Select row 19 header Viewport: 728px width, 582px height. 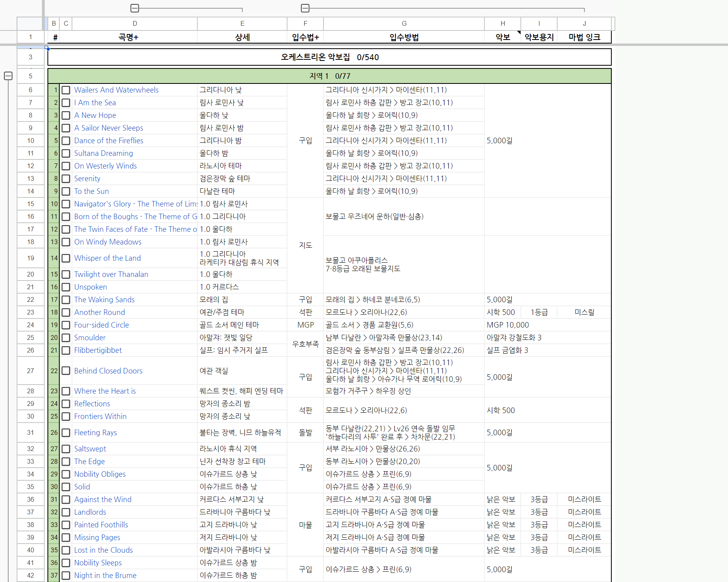(30, 258)
